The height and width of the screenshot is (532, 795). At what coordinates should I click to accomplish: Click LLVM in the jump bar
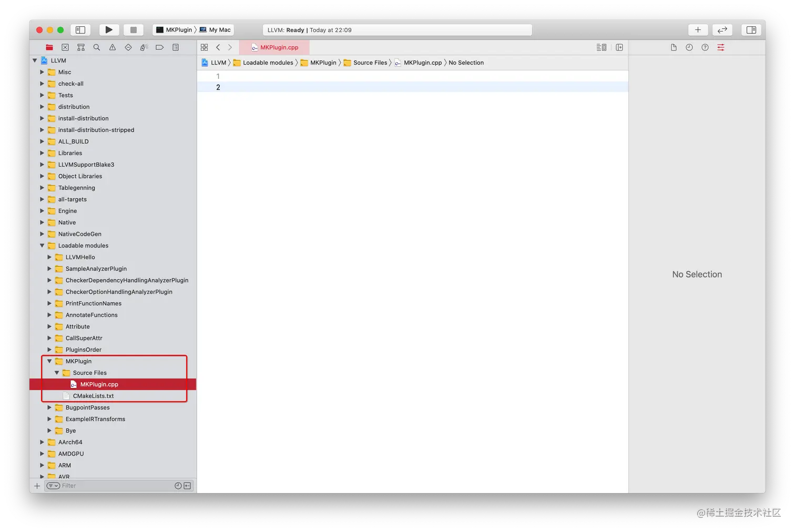coord(214,63)
